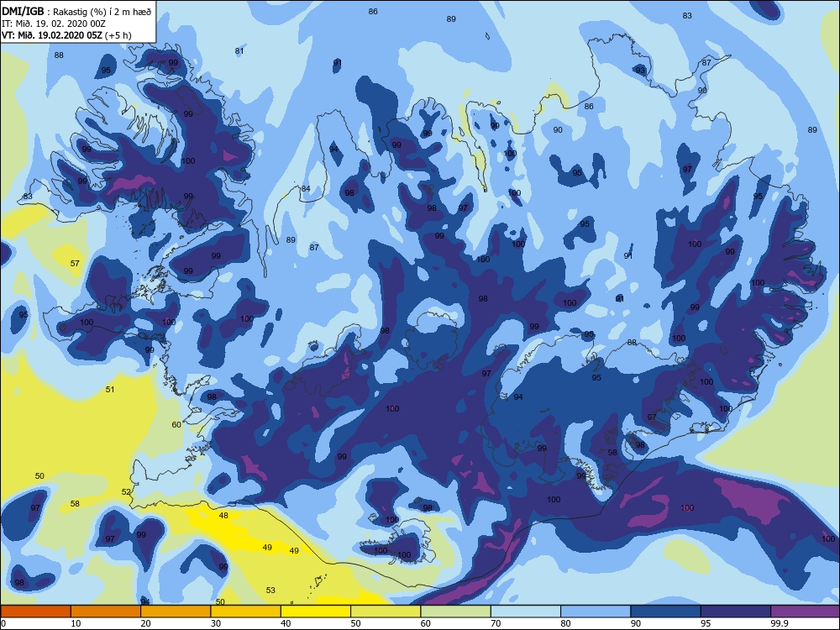Viewport: 840px width, 630px height.
Task: Click the humidity value '52' on the map
Action: pyautogui.click(x=126, y=491)
